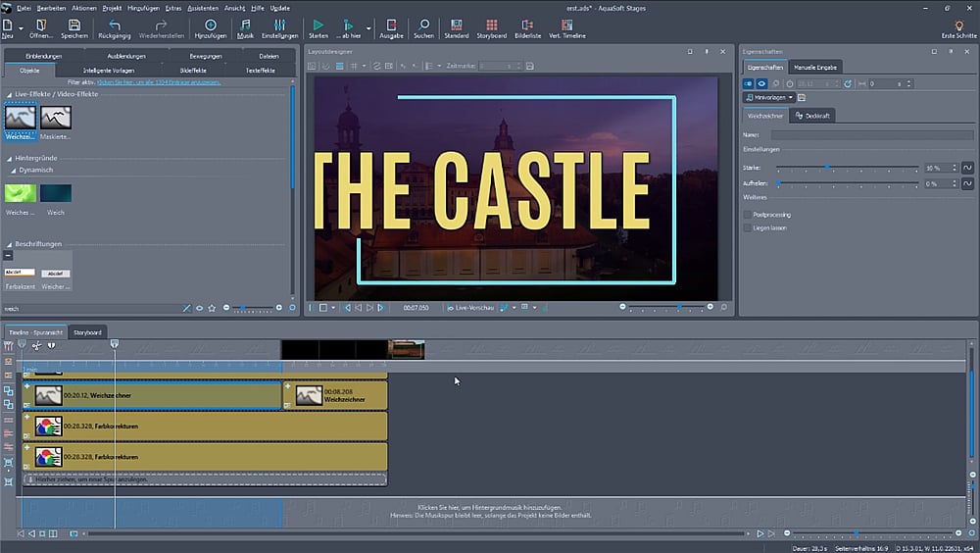Collapse the Live-Effekte / Video-Effekte section
Image resolution: width=980 pixels, height=553 pixels.
pyautogui.click(x=8, y=94)
